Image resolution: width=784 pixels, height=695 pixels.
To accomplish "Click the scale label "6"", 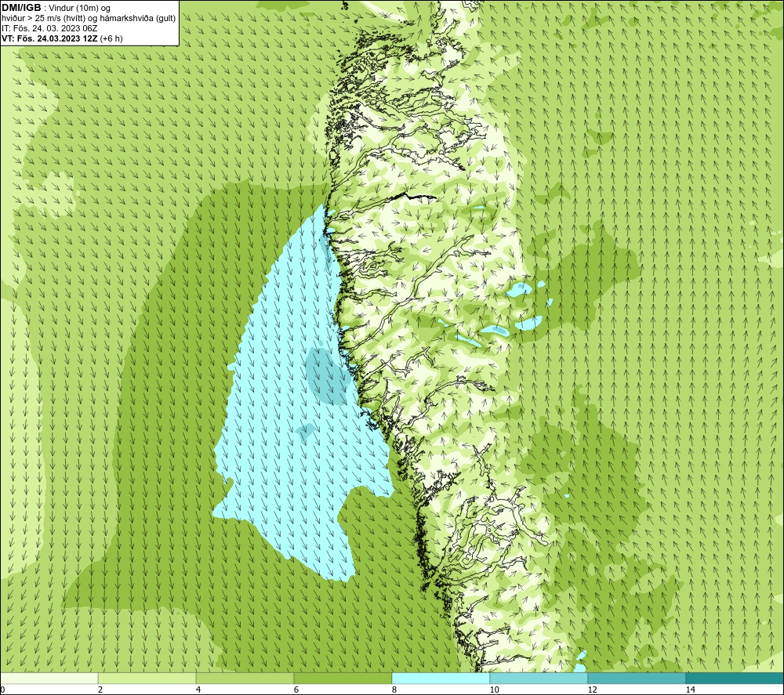I will [296, 690].
